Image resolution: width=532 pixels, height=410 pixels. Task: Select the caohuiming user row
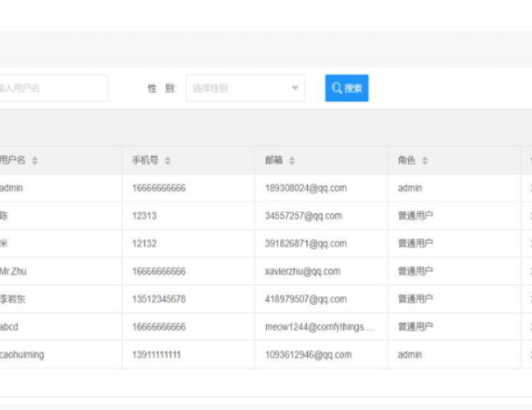[22, 355]
